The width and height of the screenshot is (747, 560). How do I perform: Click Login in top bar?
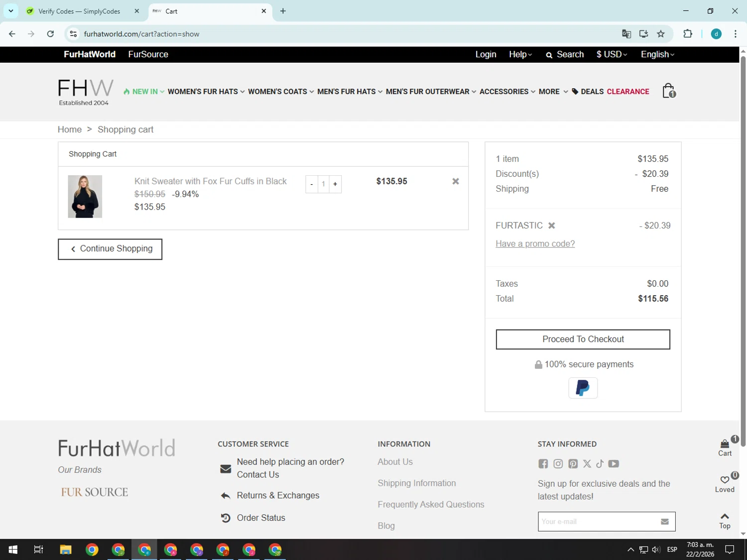(x=486, y=54)
